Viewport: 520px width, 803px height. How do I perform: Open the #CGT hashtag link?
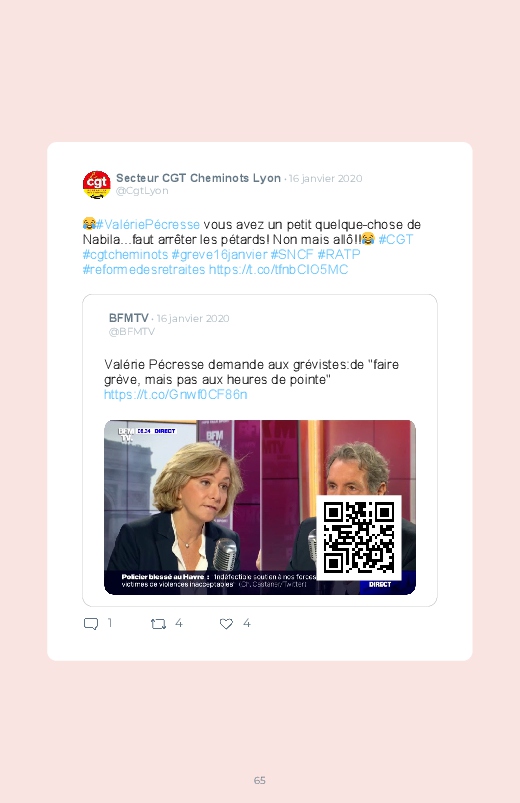pos(396,239)
